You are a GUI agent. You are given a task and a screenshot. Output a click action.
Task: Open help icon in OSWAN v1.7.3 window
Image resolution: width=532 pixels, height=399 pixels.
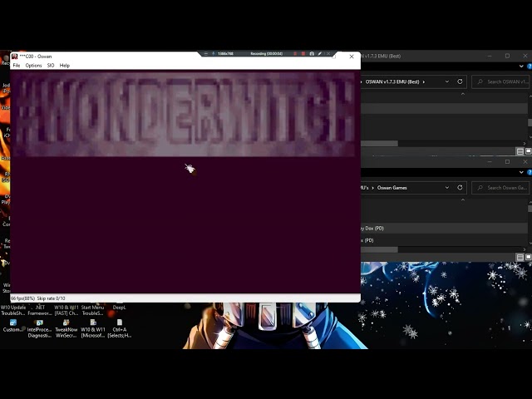click(x=530, y=66)
